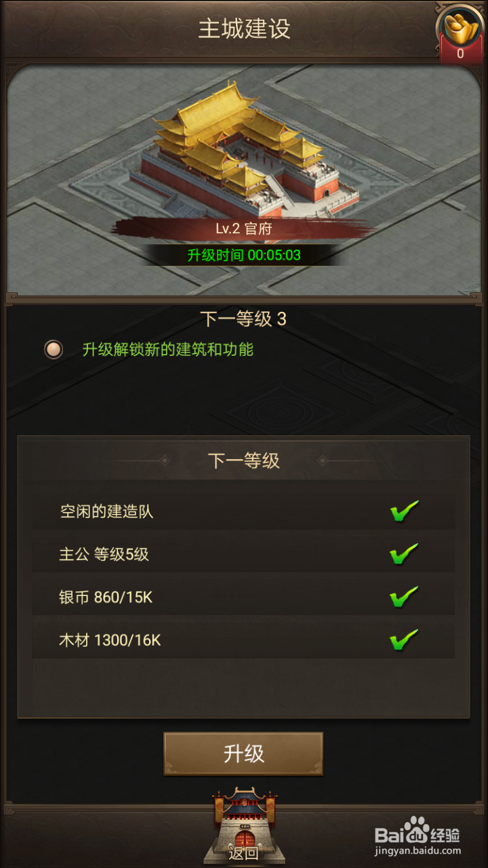The image size is (488, 868).
Task: Select the round bullet beside unlock text
Action: (x=53, y=350)
